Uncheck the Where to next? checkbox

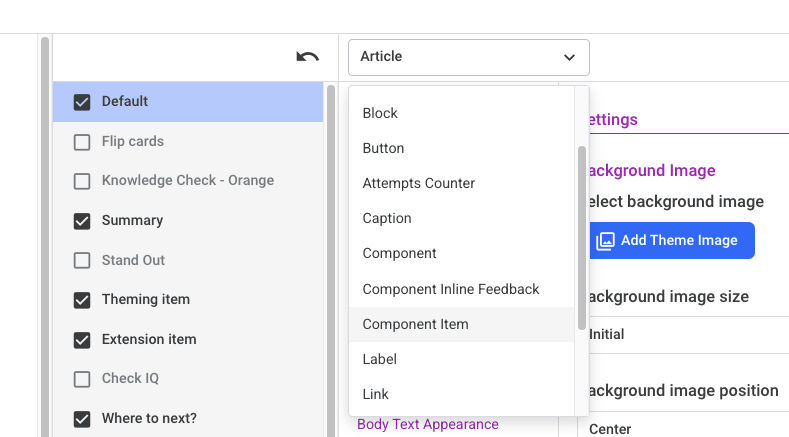point(82,419)
